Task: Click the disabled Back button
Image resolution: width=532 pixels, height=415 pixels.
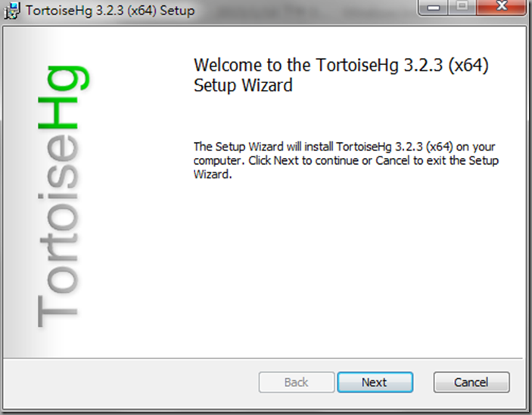Action: [x=297, y=382]
